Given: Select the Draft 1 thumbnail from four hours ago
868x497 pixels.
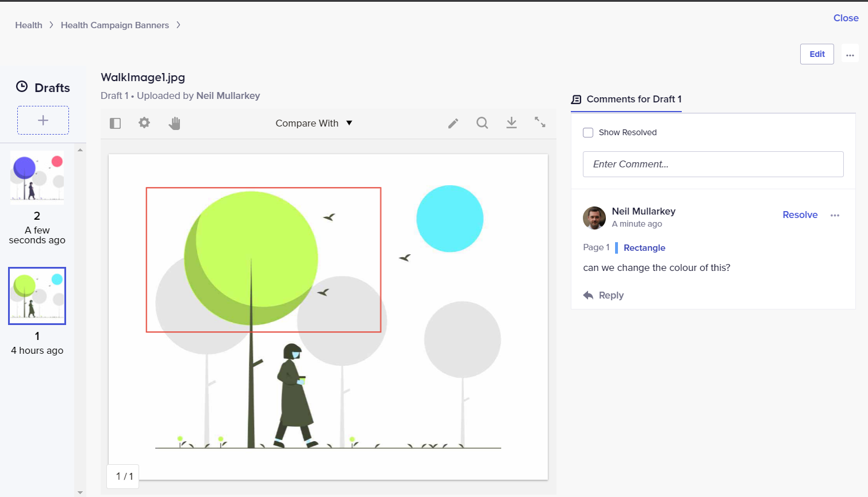Looking at the screenshot, I should (x=37, y=296).
